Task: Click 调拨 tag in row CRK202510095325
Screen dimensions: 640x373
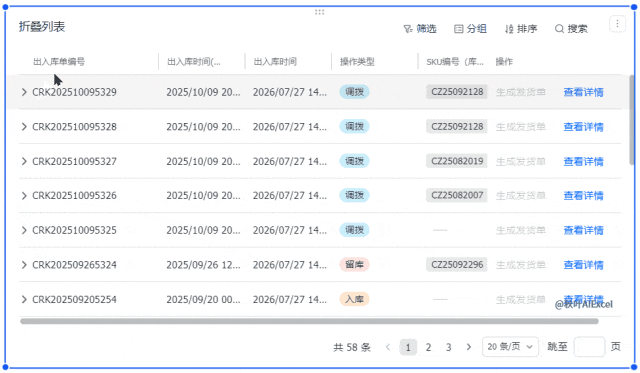Action: point(354,230)
